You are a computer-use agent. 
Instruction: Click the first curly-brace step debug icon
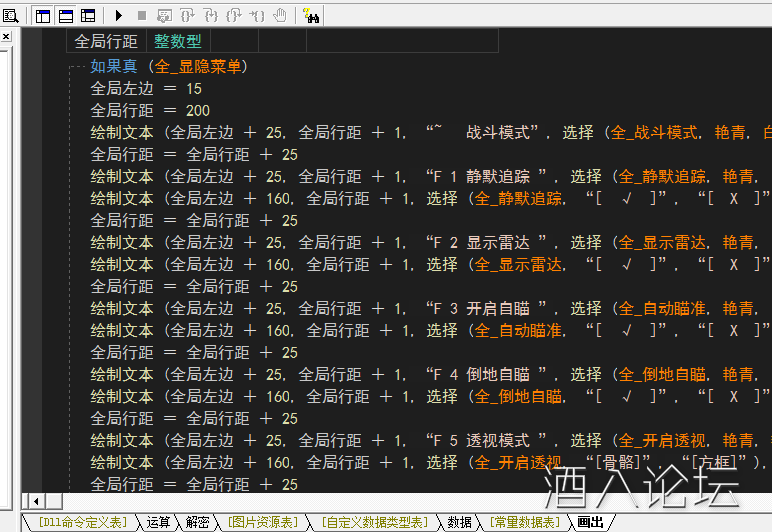(x=187, y=15)
